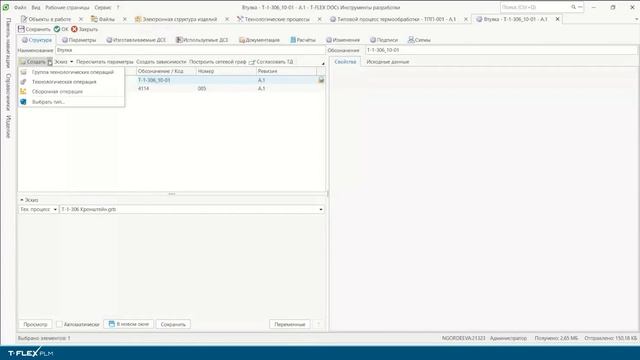Open the Расчеты tab
This screenshot has width=640, height=360.
point(303,40)
